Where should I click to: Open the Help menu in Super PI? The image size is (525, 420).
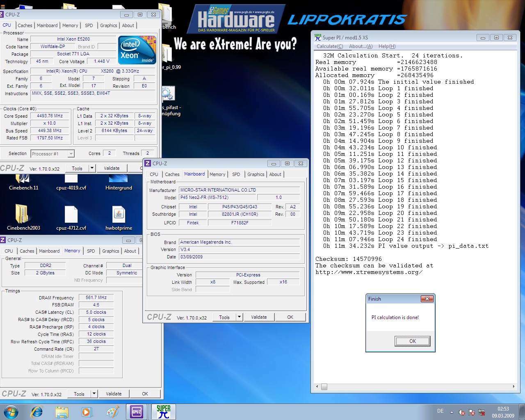pyautogui.click(x=387, y=46)
